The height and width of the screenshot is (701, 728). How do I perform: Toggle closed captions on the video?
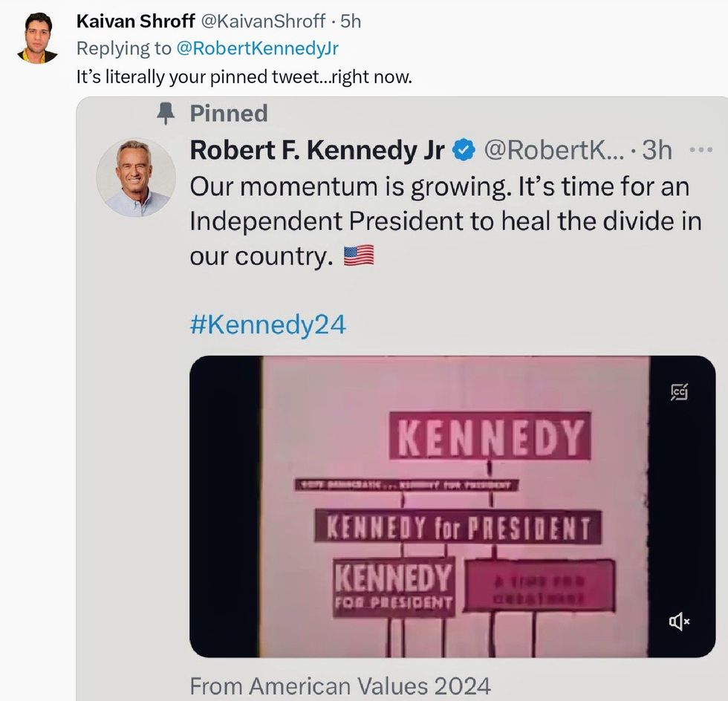(678, 392)
